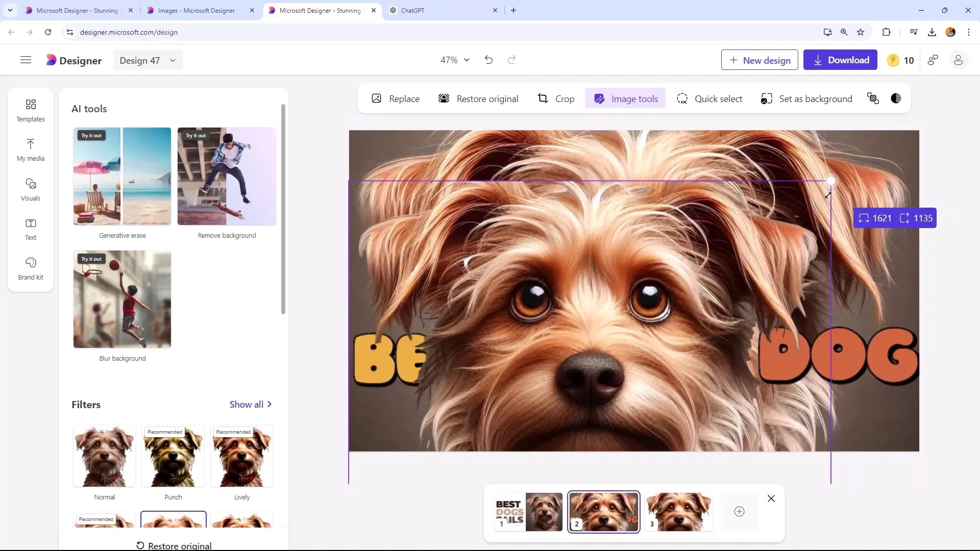Click the coin credits icon
This screenshot has width=980, height=551.
(893, 60)
